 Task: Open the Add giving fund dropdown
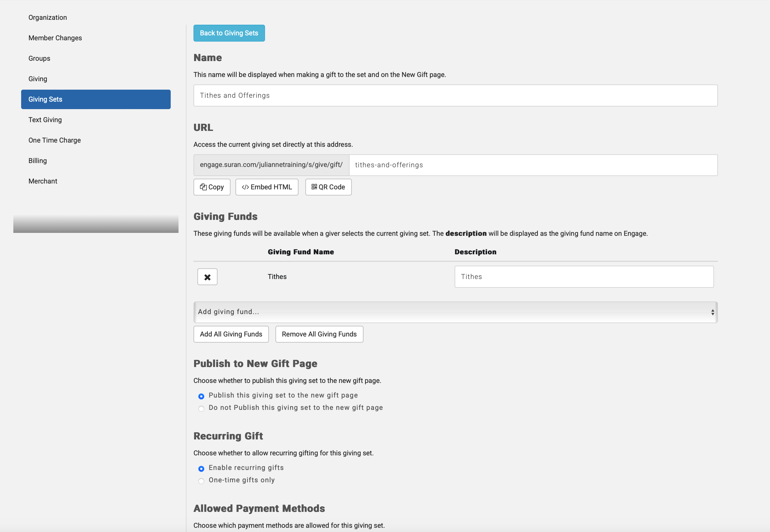[455, 312]
